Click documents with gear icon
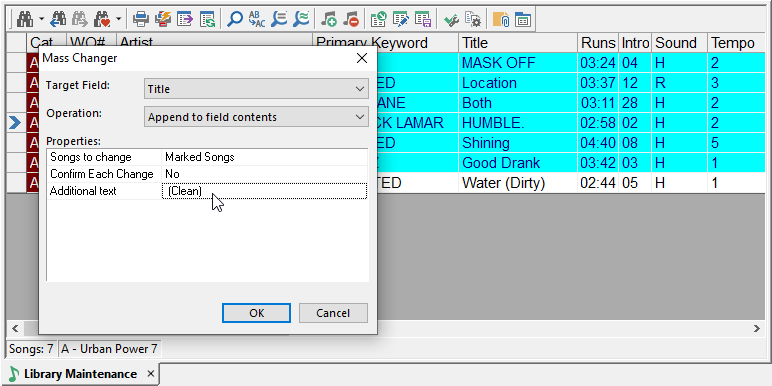Image resolution: width=772 pixels, height=386 pixels. pos(473,20)
